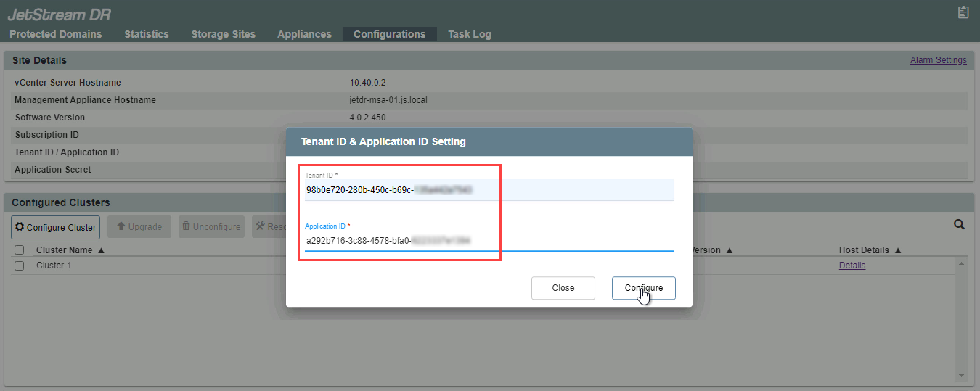Sort by Host Details column arrow
Screen dimensions: 980x391
pyautogui.click(x=898, y=250)
